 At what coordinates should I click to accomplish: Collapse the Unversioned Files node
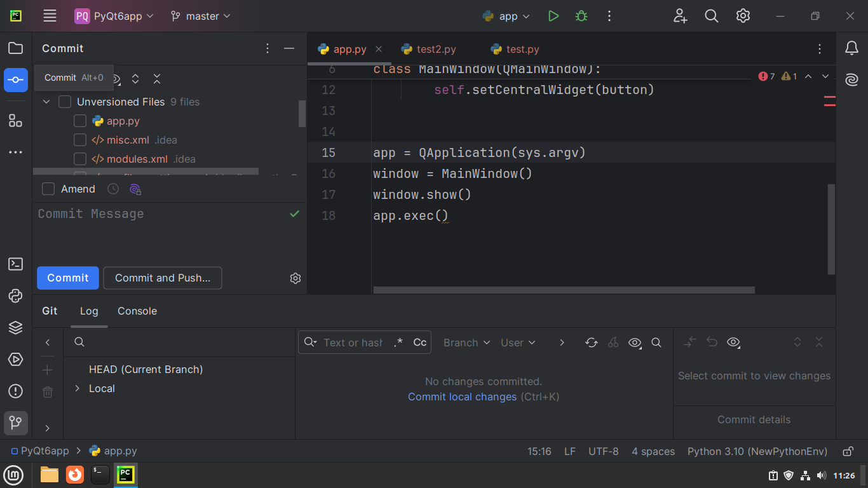coord(46,102)
